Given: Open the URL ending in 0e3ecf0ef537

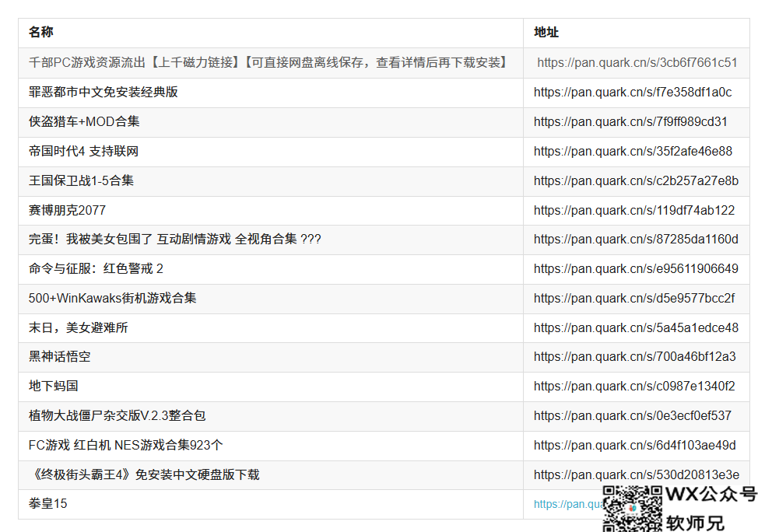Looking at the screenshot, I should (632, 416).
